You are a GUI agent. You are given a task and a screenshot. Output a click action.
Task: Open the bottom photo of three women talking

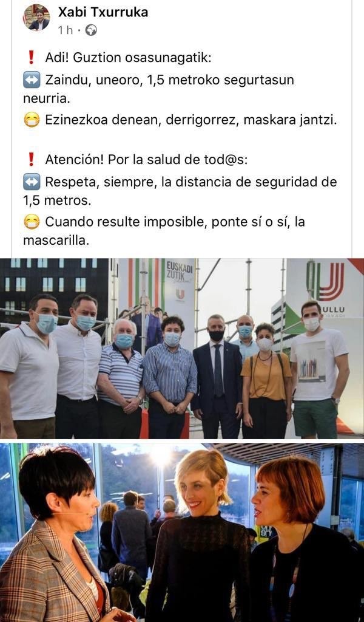pyautogui.click(x=182, y=532)
